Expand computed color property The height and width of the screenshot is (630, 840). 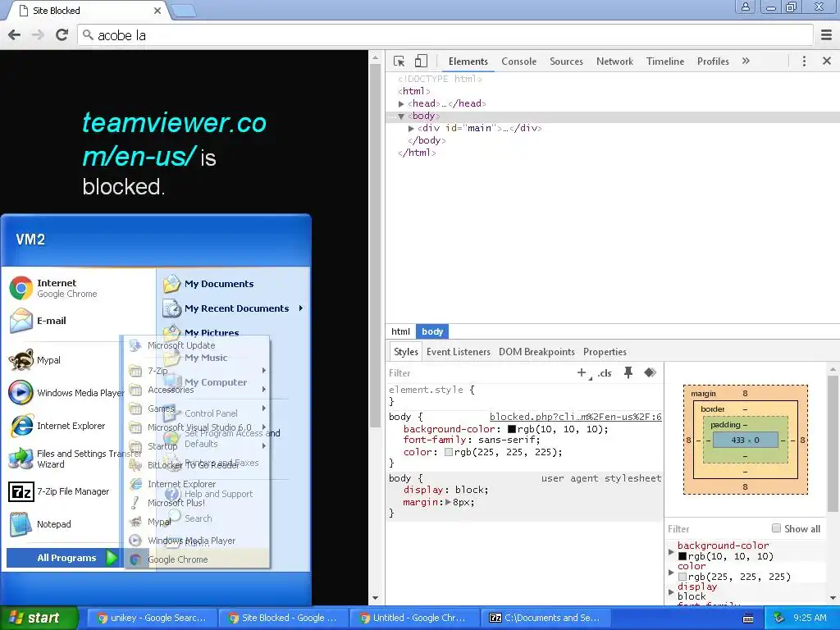(671, 572)
